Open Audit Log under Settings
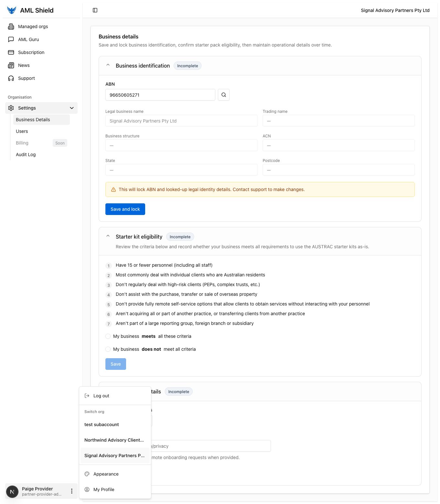 pyautogui.click(x=41, y=155)
